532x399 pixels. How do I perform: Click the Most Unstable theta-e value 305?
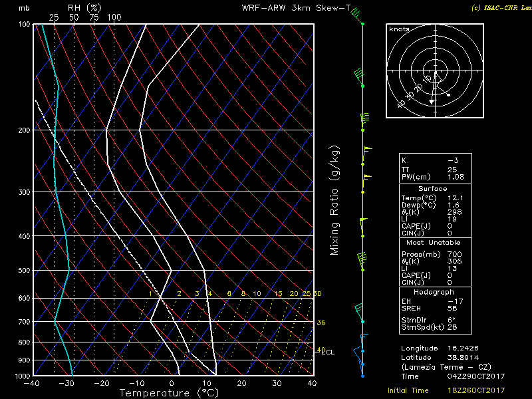click(x=455, y=261)
